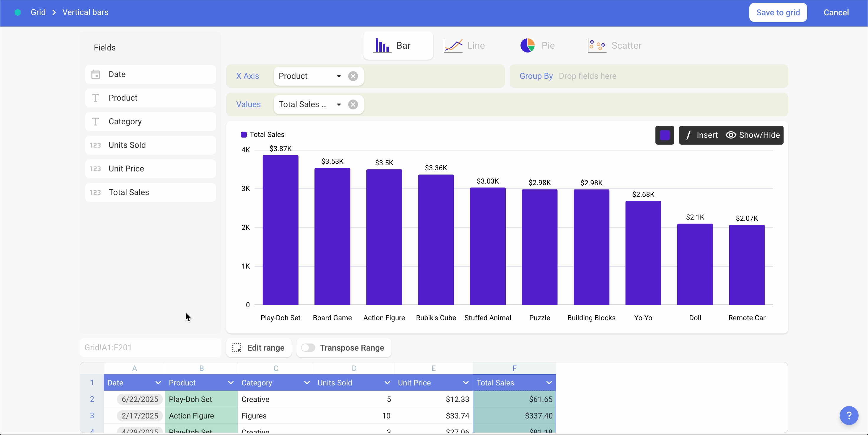
Task: Click the Total Sales legend square above the chart
Action: point(244,134)
